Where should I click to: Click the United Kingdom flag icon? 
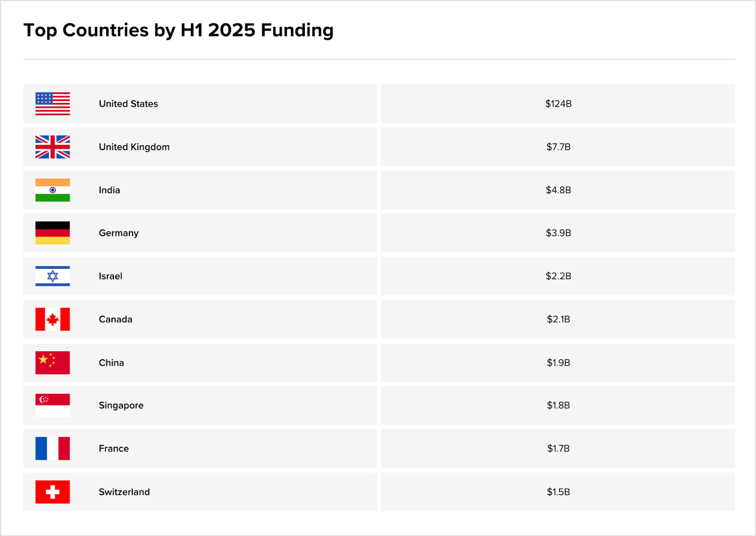52,147
